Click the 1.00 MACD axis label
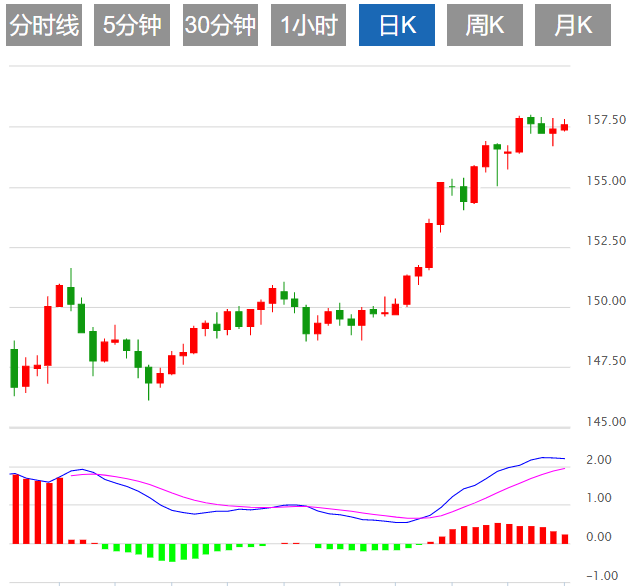Screen dimensions: 631x586 [x=599, y=498]
